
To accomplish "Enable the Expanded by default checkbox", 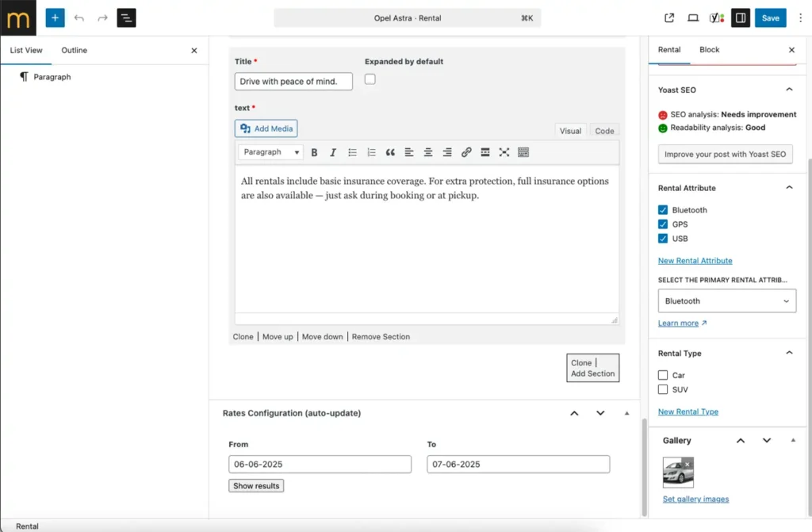I will pos(370,79).
